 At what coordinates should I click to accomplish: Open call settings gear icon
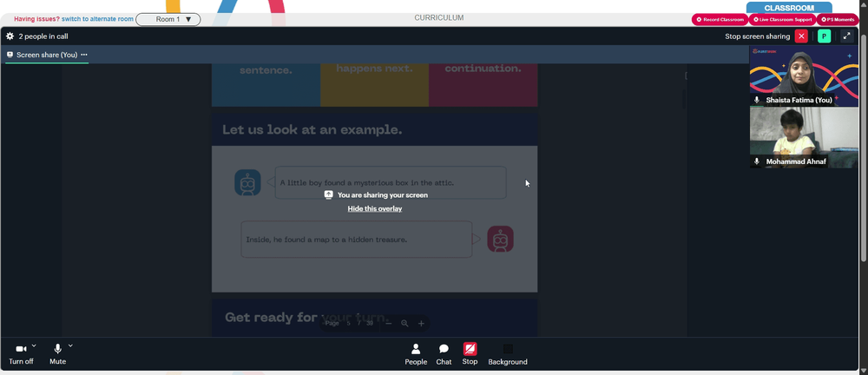[x=10, y=36]
